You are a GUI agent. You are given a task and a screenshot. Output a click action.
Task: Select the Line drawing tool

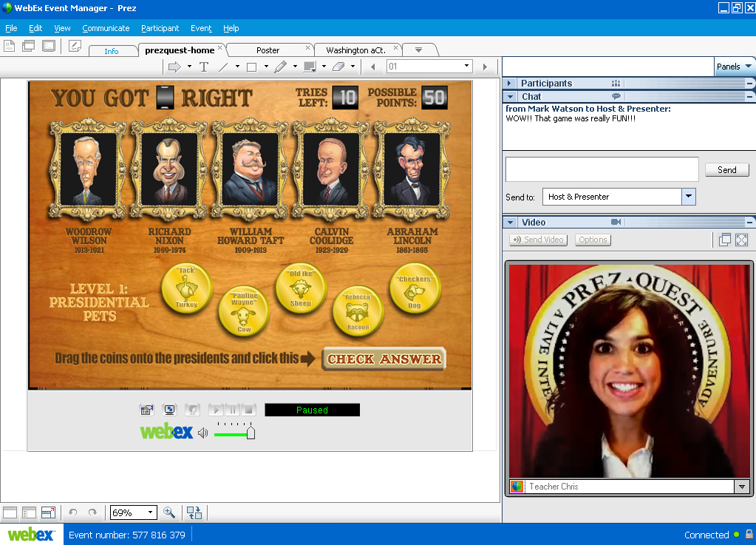coord(223,67)
